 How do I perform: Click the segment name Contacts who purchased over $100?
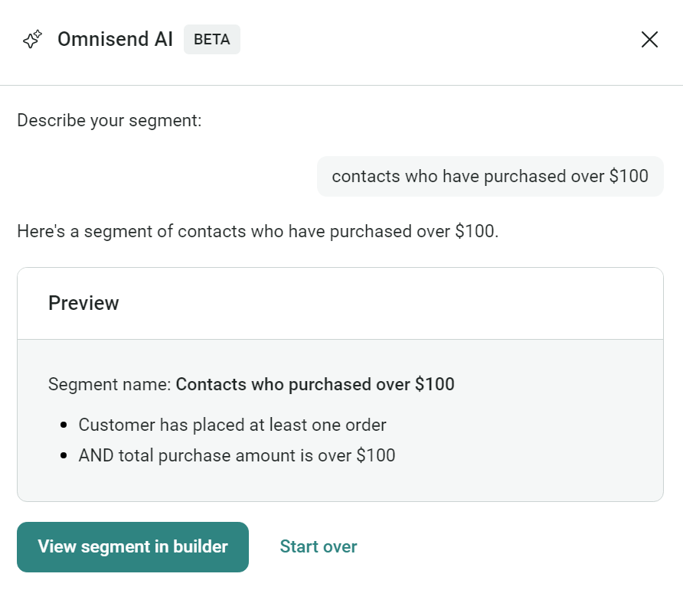pos(314,384)
